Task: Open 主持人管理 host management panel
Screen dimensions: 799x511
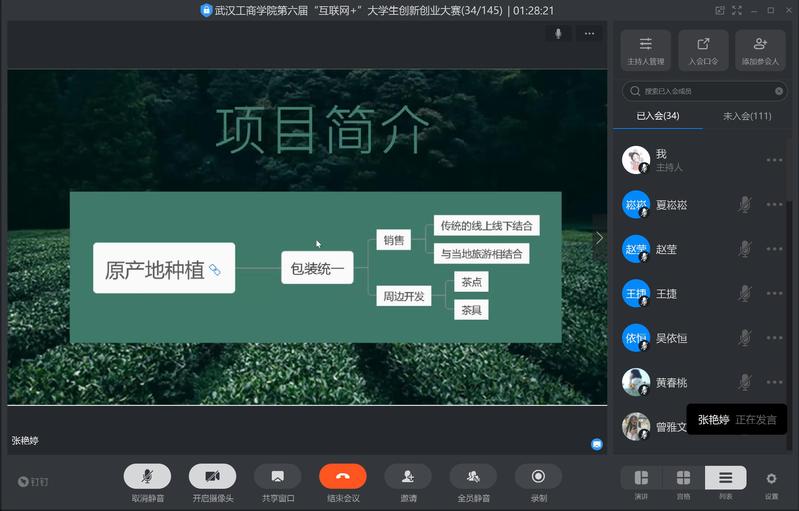Action: [x=645, y=49]
